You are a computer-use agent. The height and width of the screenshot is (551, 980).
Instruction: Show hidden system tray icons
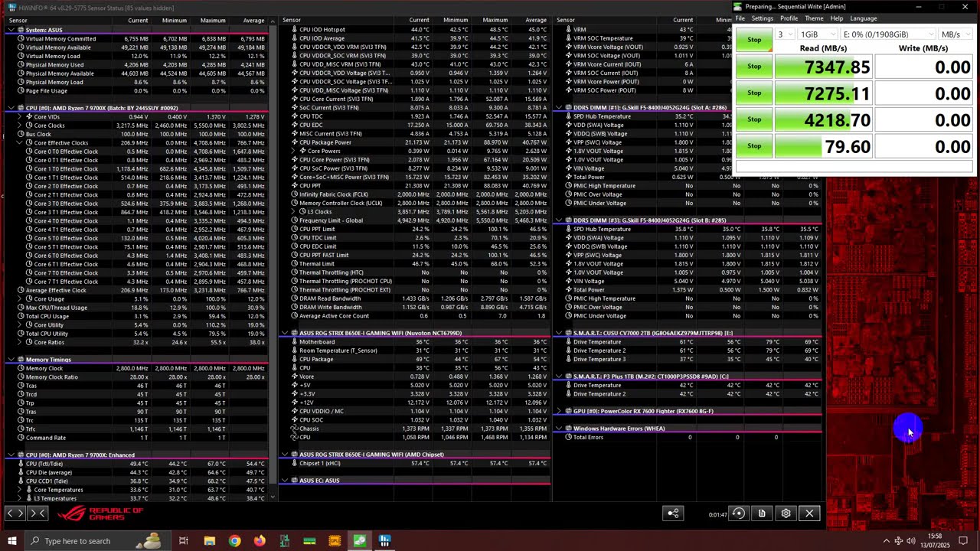coord(887,541)
